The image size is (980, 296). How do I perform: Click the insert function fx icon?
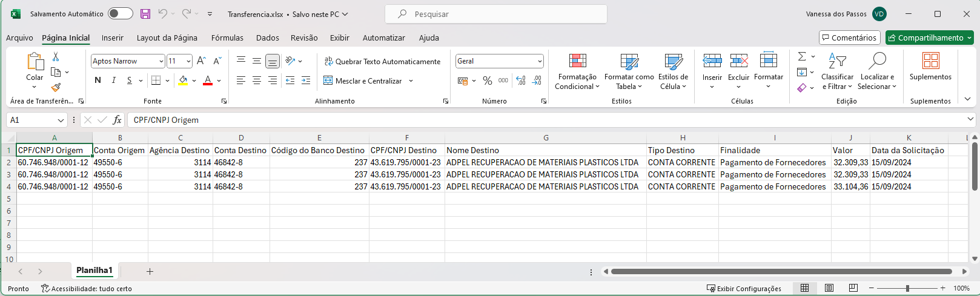[x=118, y=120]
